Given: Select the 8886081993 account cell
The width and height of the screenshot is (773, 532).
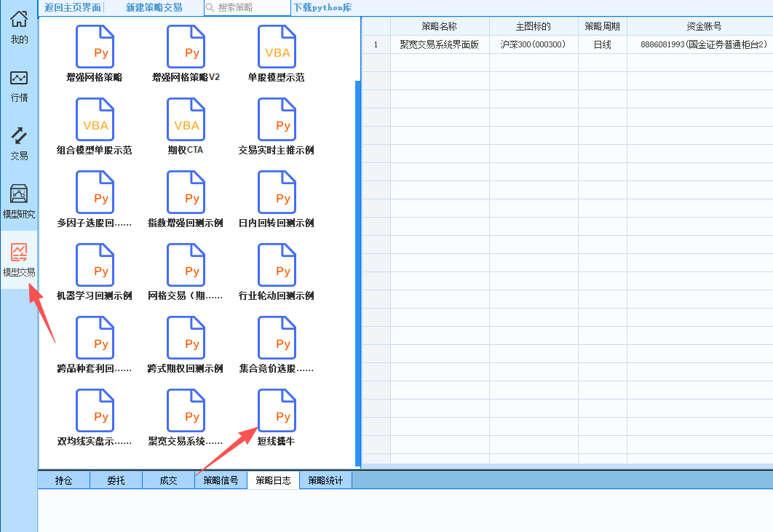Looking at the screenshot, I should (x=700, y=44).
